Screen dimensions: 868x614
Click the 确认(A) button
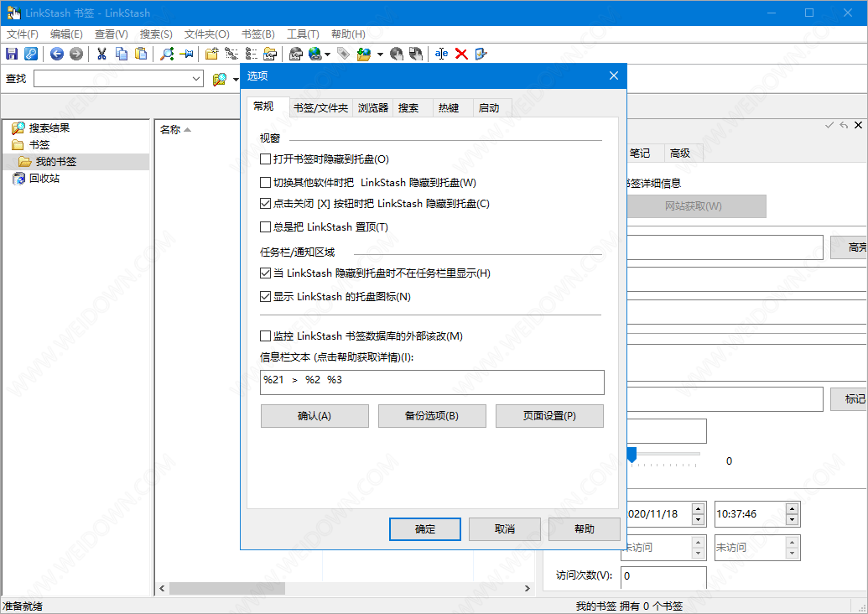point(314,416)
